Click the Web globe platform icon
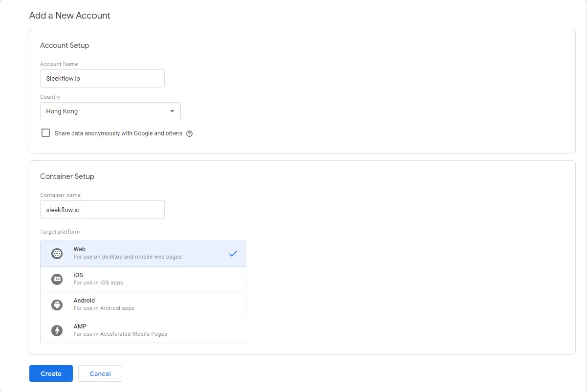 point(57,253)
